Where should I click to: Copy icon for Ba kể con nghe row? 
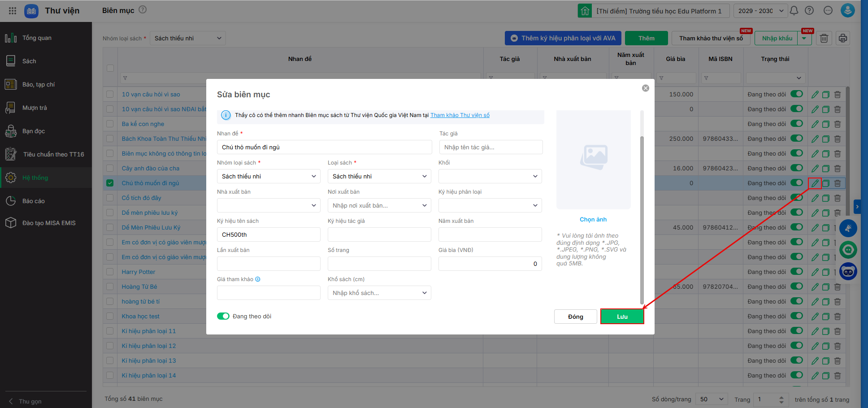point(826,124)
